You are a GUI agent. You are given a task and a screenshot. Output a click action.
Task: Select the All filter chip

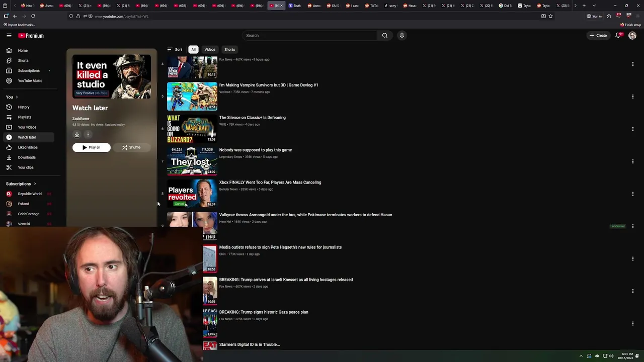click(193, 49)
